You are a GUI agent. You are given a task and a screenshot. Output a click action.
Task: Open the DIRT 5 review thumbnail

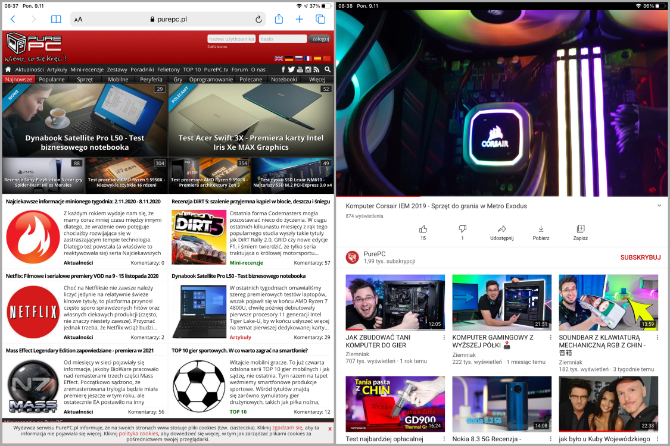[x=199, y=237]
